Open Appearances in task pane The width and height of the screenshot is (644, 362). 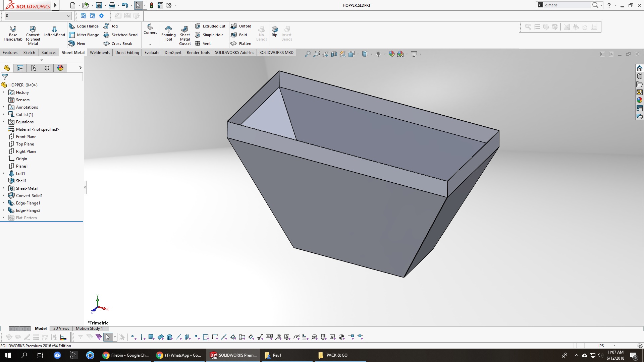(640, 100)
